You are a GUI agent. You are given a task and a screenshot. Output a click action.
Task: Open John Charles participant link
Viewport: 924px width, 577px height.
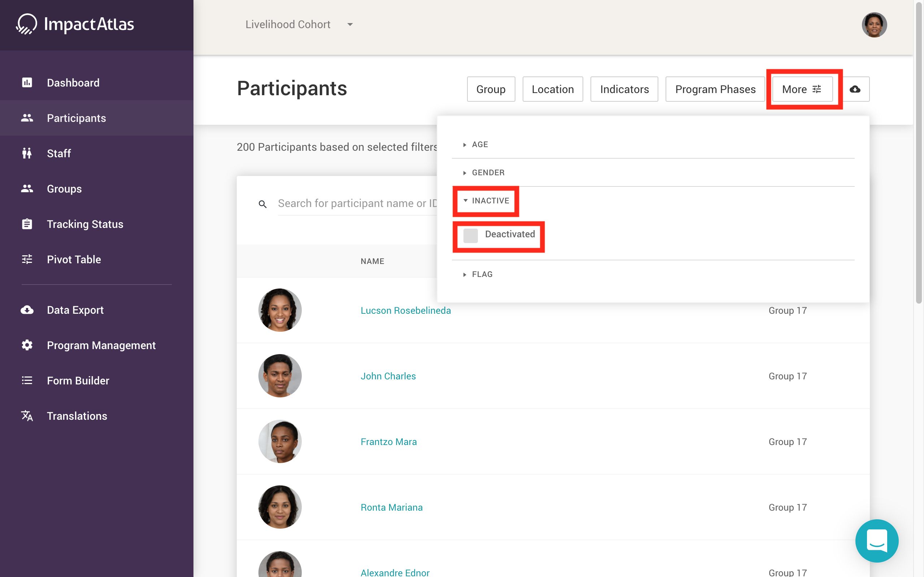388,376
